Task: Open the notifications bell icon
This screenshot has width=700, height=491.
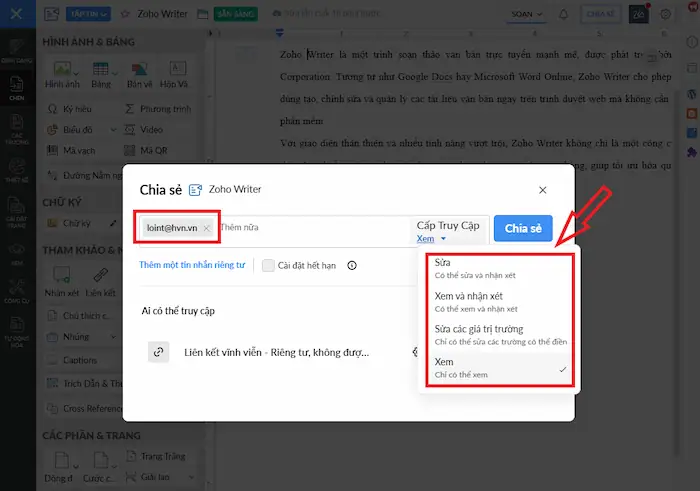Action: [563, 14]
